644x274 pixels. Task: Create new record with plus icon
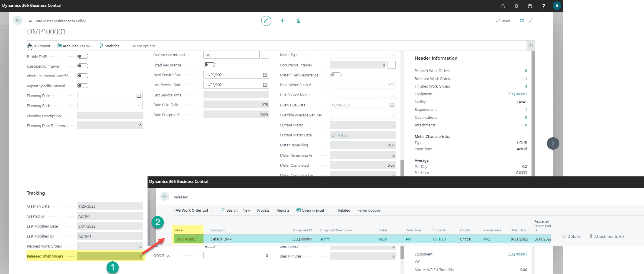click(x=282, y=21)
